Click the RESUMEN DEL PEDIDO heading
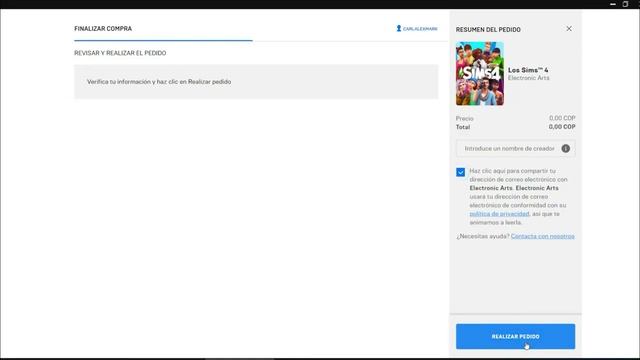 [x=488, y=30]
